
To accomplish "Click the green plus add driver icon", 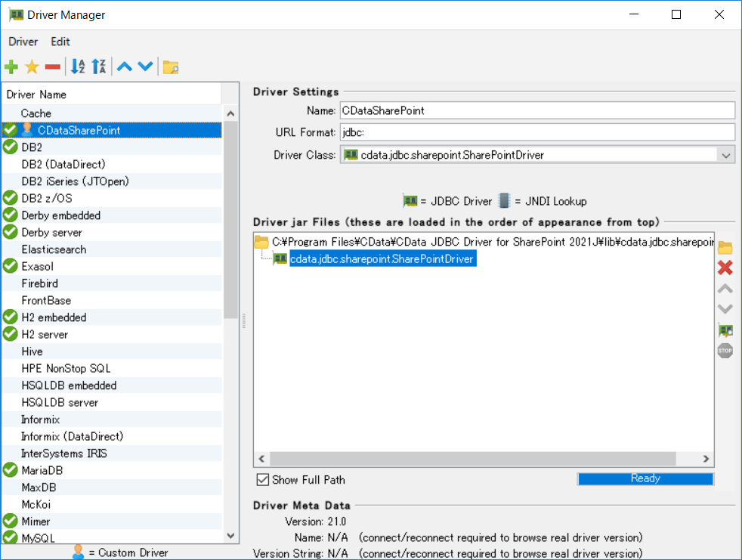I will (x=11, y=67).
